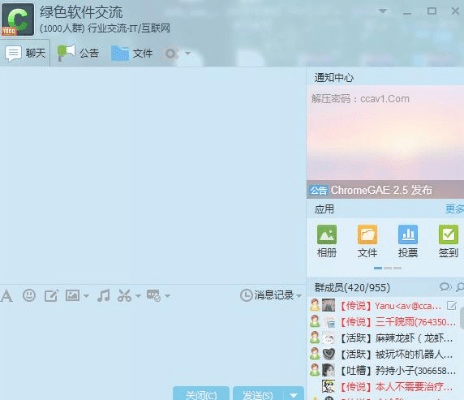This screenshot has width=464, height=400.
Task: Click the send picture icon
Action: click(72, 295)
